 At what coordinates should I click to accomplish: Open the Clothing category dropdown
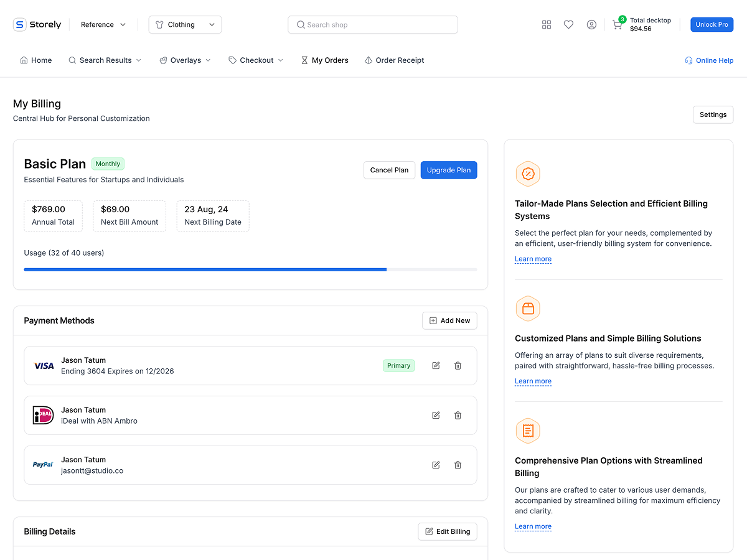(x=185, y=25)
